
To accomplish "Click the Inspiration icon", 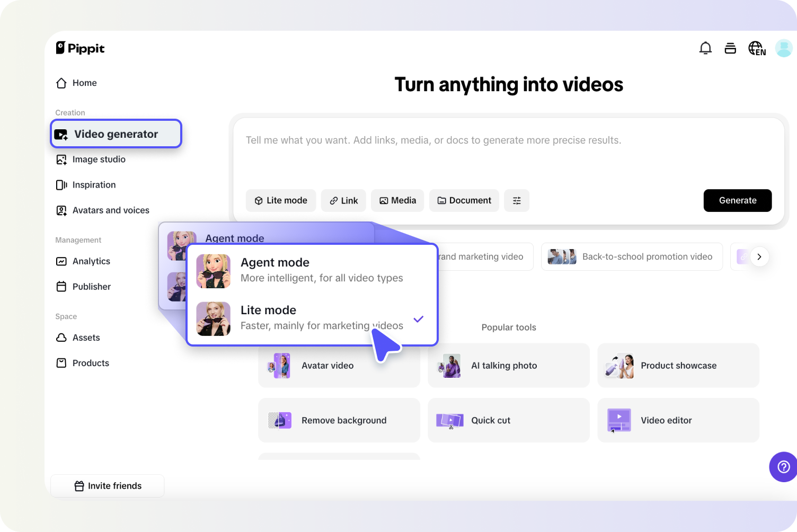I will [61, 185].
